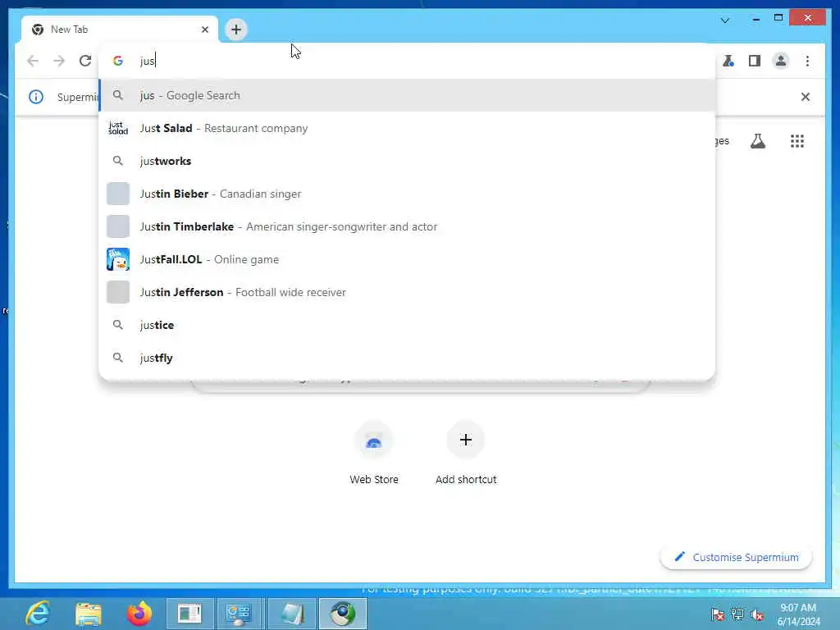840x630 pixels.
Task: Click the info icon on the infobar
Action: (x=36, y=97)
